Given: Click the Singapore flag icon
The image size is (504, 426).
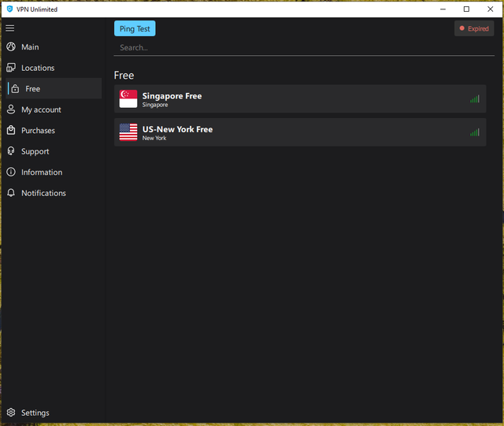Looking at the screenshot, I should pyautogui.click(x=128, y=98).
